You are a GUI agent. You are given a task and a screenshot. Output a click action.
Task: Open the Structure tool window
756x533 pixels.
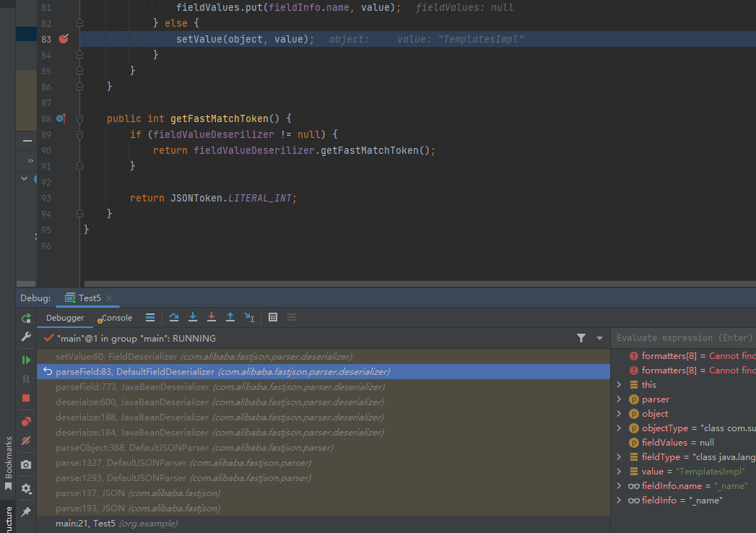[x=9, y=519]
